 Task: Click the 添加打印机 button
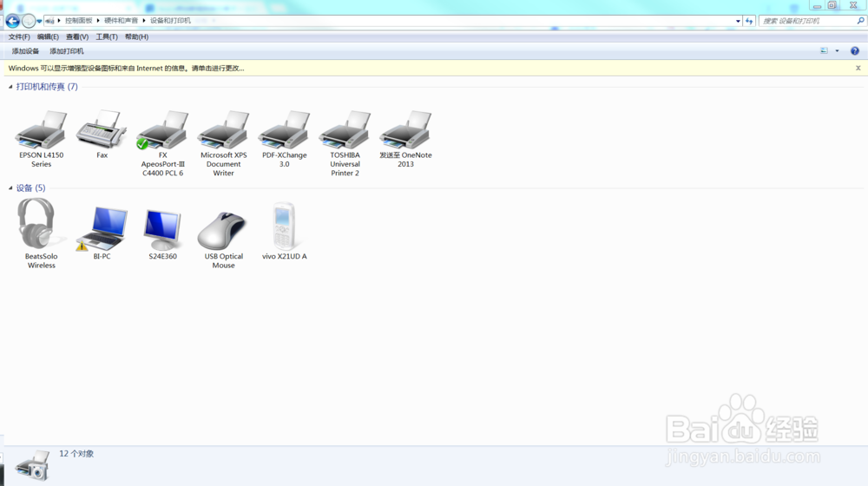[67, 51]
